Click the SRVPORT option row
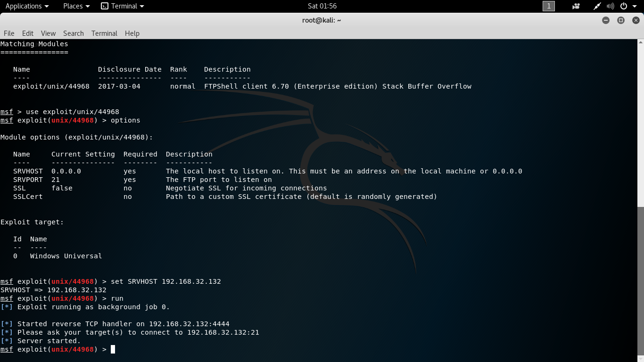 (142, 180)
